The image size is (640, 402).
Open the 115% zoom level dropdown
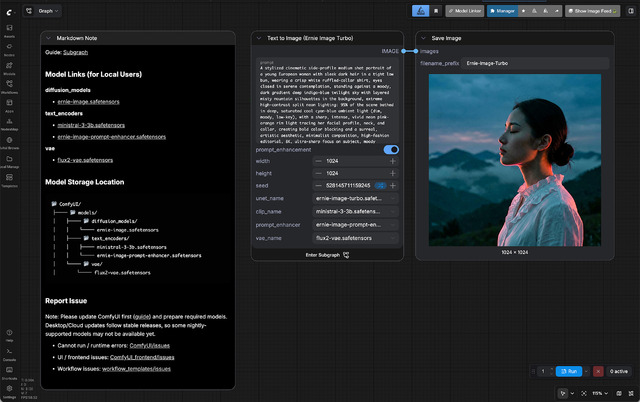[601, 393]
